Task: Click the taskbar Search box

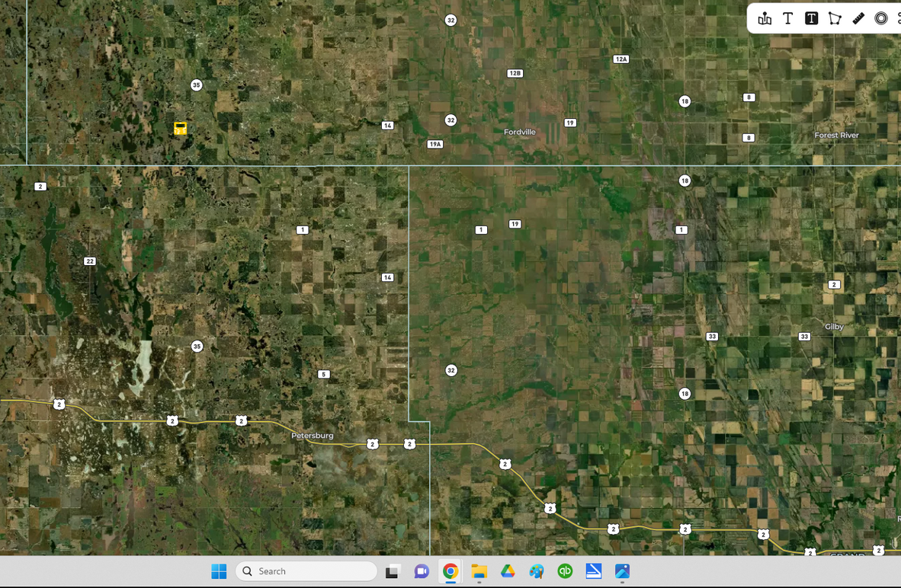Action: click(306, 571)
